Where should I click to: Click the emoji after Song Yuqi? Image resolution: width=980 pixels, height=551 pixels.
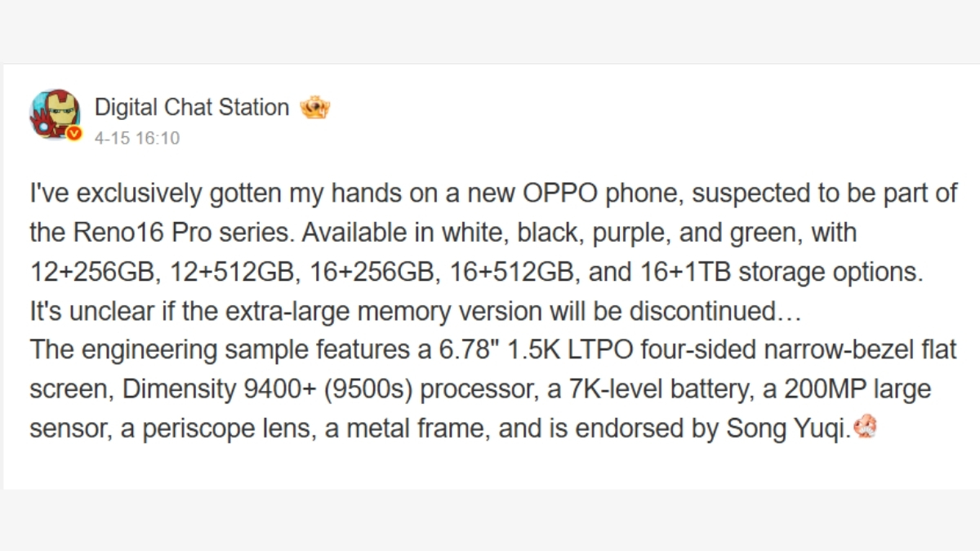pos(864,428)
